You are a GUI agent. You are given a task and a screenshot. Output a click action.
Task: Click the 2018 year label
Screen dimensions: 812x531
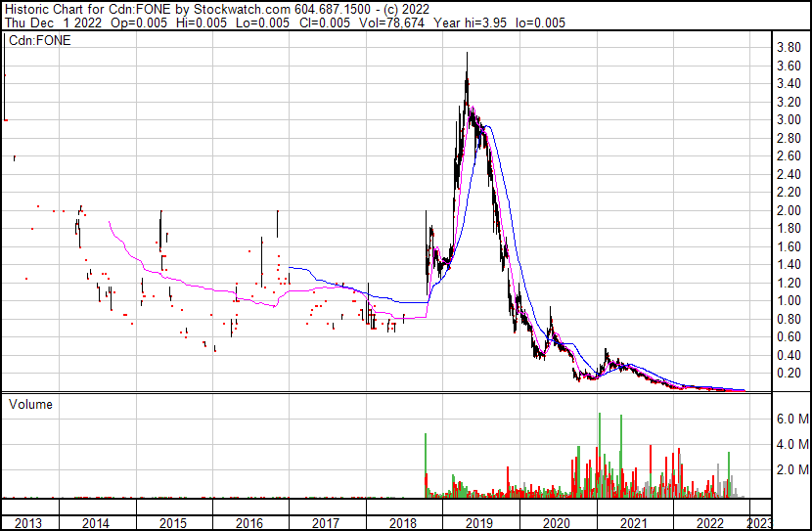[x=403, y=523]
